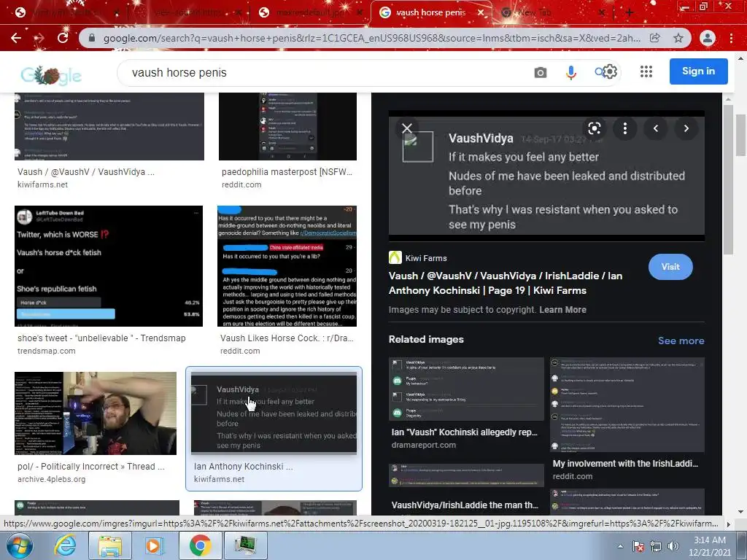This screenshot has height=560, width=747.
Task: Open Windows Media Player from taskbar
Action: [154, 545]
